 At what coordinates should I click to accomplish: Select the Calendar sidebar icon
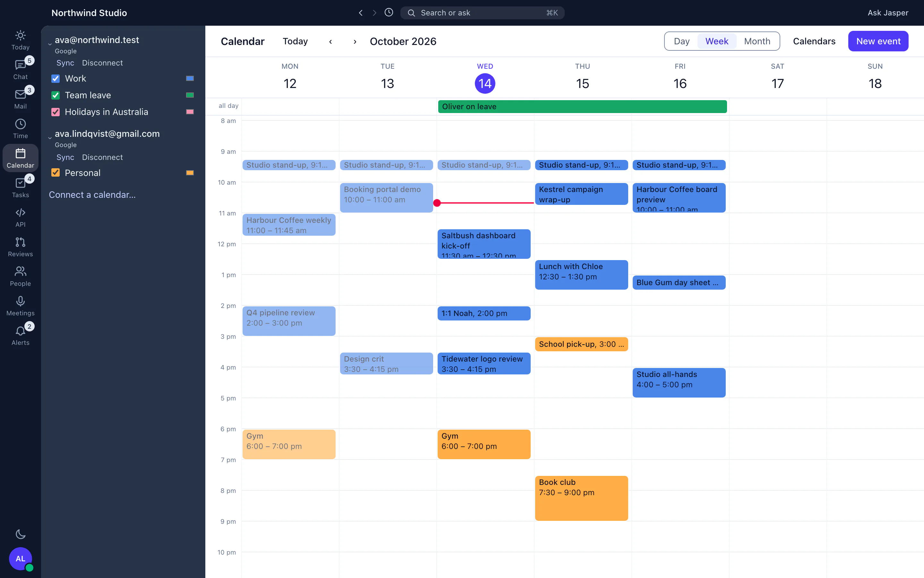[x=20, y=158]
